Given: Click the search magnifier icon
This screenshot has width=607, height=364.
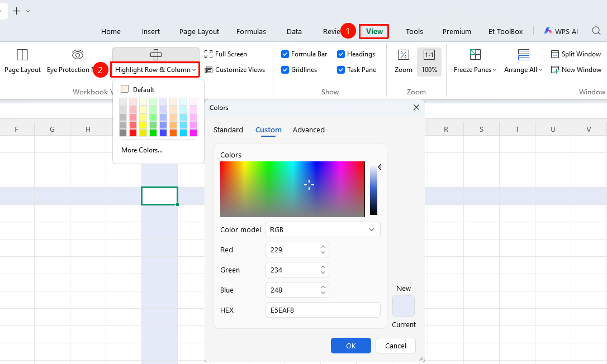Looking at the screenshot, I should (x=596, y=31).
